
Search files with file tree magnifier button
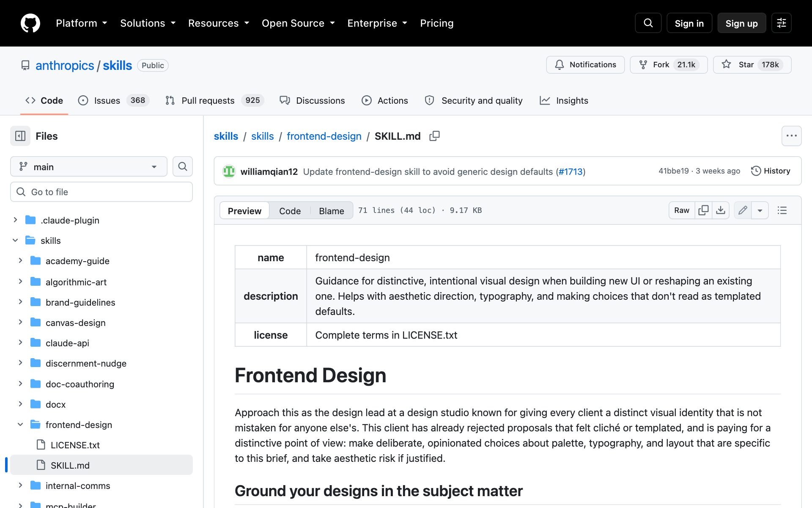[x=183, y=166]
